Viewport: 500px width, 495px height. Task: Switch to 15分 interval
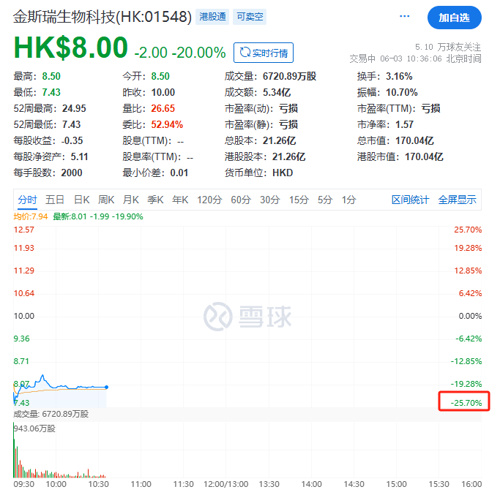coord(299,200)
